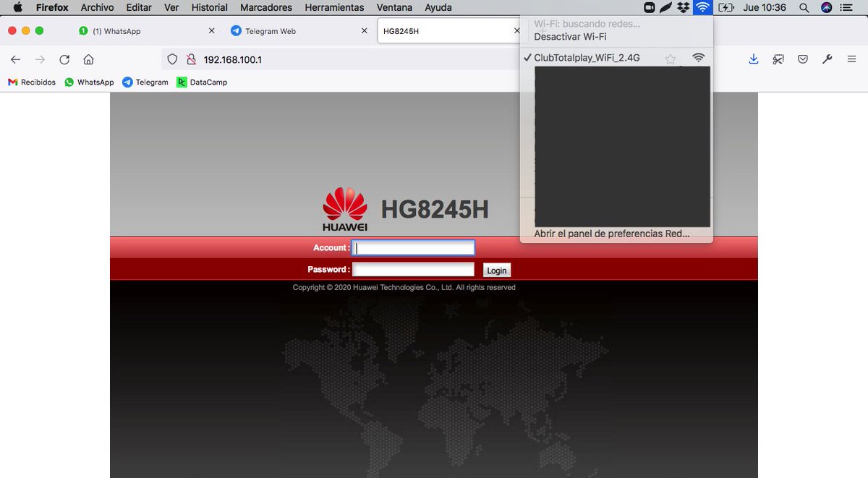Click the Login button
The height and width of the screenshot is (478, 868).
[497, 270]
